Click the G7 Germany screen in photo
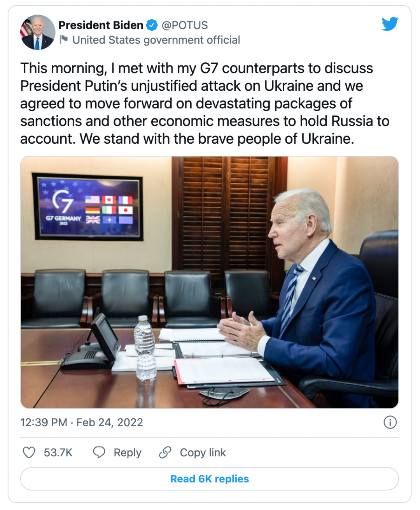420x510 pixels. [88, 206]
